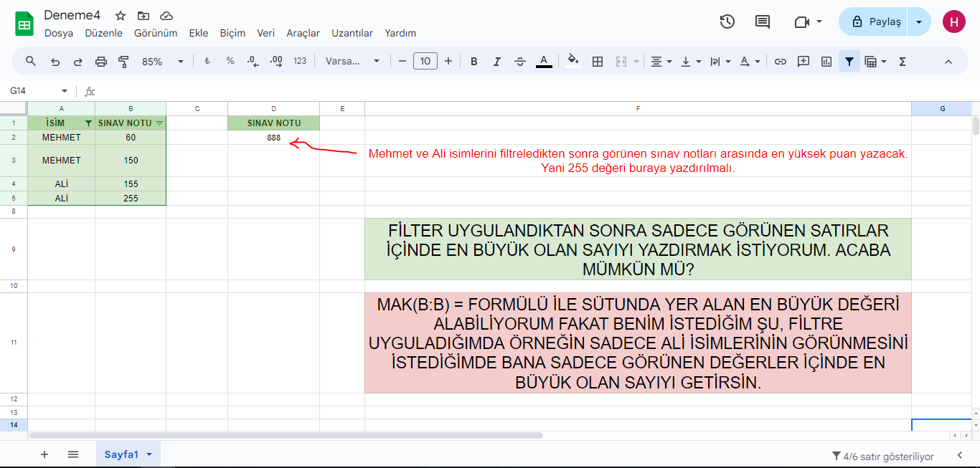Viewport: 980px width, 468px height.
Task: Increase decimal places
Action: click(276, 62)
